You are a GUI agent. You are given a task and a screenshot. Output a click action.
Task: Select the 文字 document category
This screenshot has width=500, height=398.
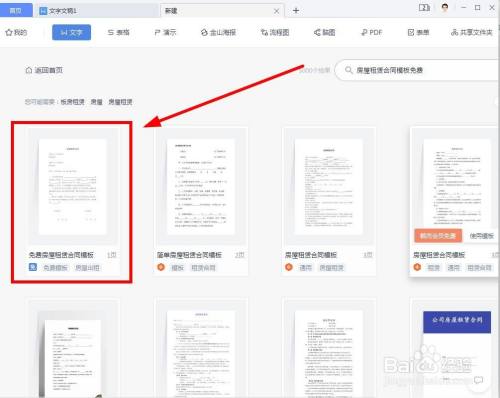71,32
